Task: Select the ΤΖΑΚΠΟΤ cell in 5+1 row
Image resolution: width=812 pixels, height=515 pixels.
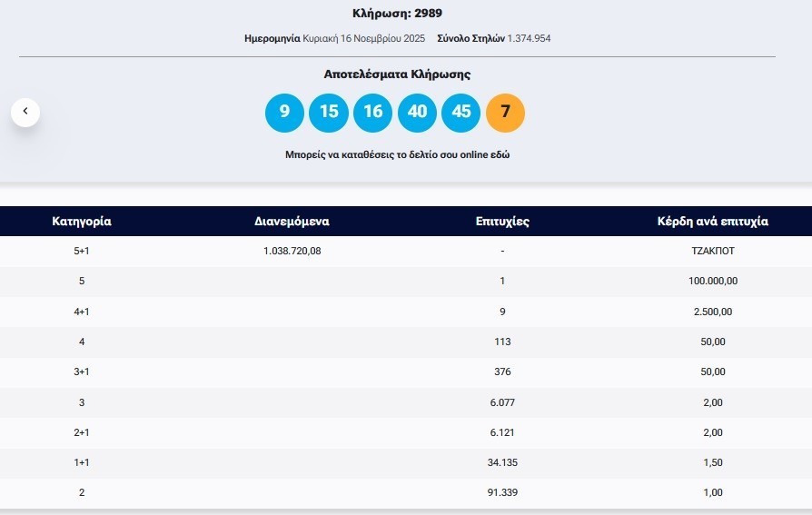Action: pos(713,251)
